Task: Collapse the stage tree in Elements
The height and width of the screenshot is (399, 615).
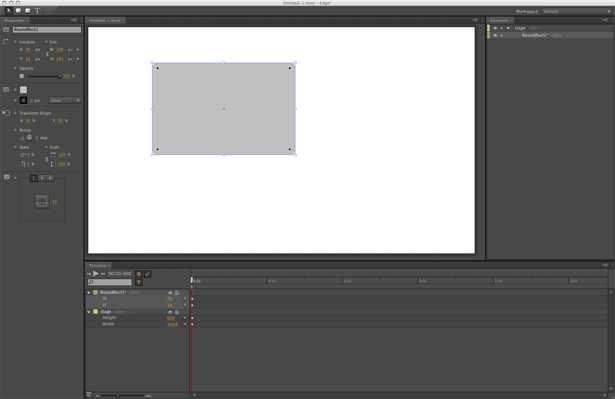Action: click(x=508, y=28)
